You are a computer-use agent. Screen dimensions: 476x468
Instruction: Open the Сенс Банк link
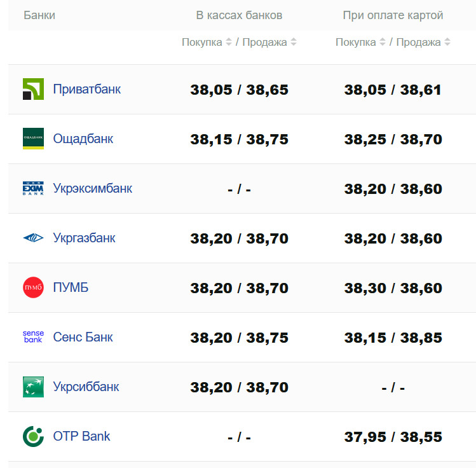click(83, 337)
